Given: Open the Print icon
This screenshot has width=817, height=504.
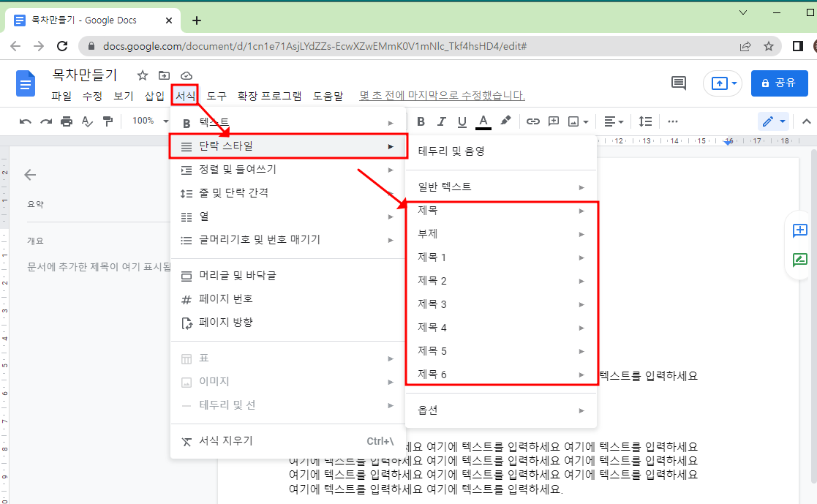Looking at the screenshot, I should pyautogui.click(x=66, y=121).
